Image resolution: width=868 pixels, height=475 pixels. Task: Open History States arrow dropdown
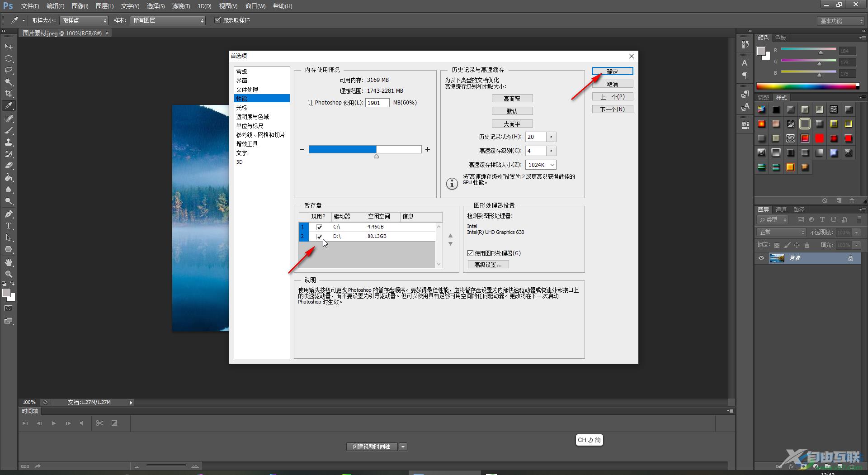551,137
